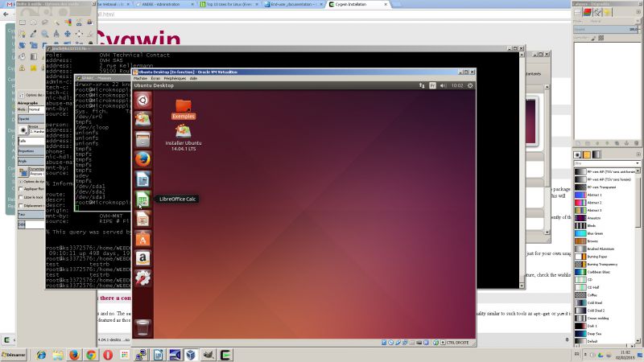644x362 pixels.
Task: Adjust the Angle slider in GIMP tool options
Action: coord(31,162)
